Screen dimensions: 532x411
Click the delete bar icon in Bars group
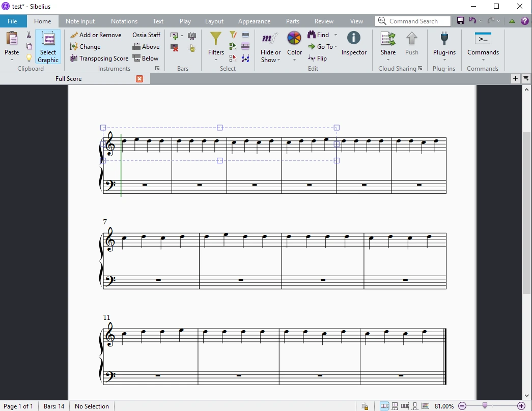click(175, 47)
